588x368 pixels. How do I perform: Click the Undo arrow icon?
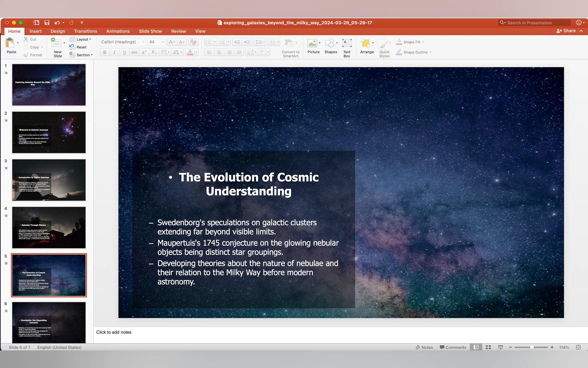57,23
